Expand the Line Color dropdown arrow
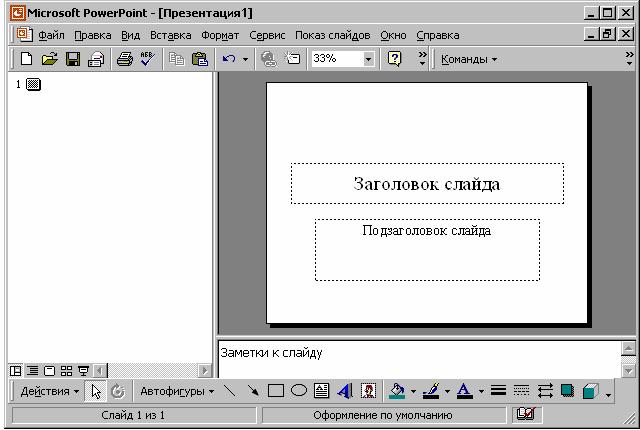The image size is (640, 430). tap(447, 391)
